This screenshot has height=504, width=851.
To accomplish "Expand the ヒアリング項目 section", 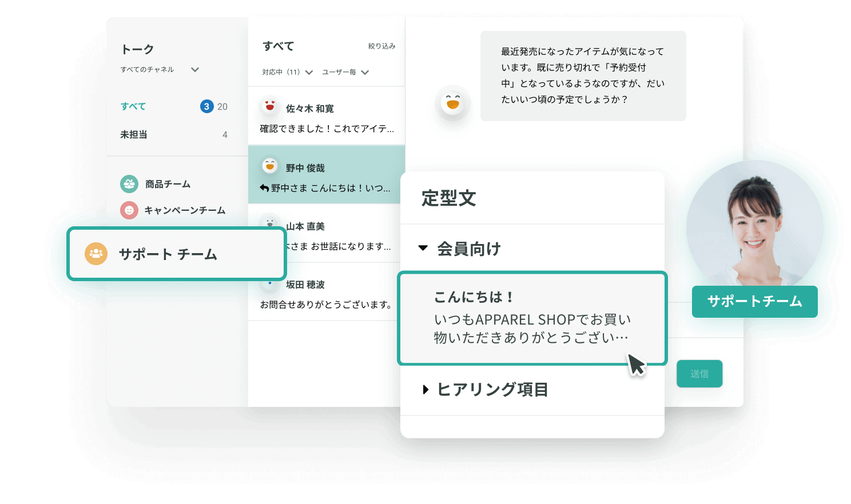I will coord(425,389).
